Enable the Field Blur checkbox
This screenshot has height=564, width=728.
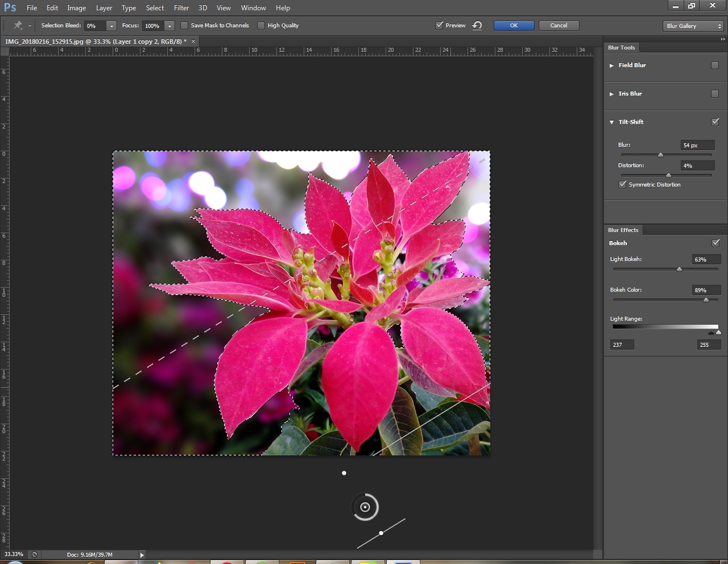[715, 65]
